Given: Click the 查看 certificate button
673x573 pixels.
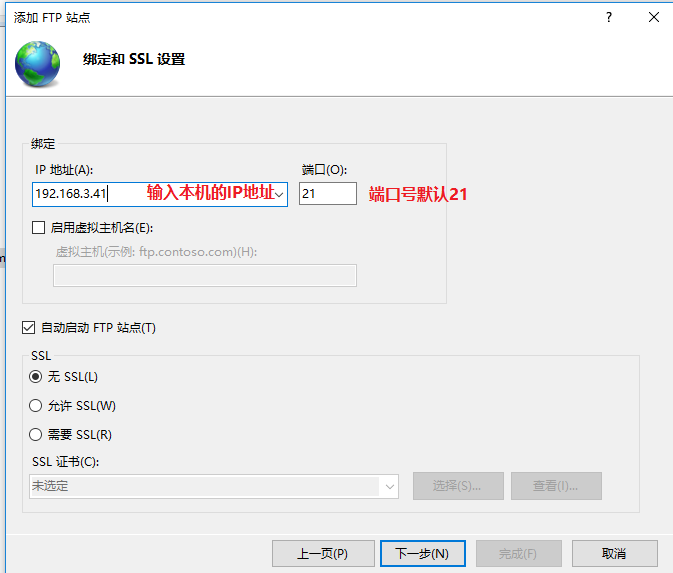Looking at the screenshot, I should click(x=556, y=486).
